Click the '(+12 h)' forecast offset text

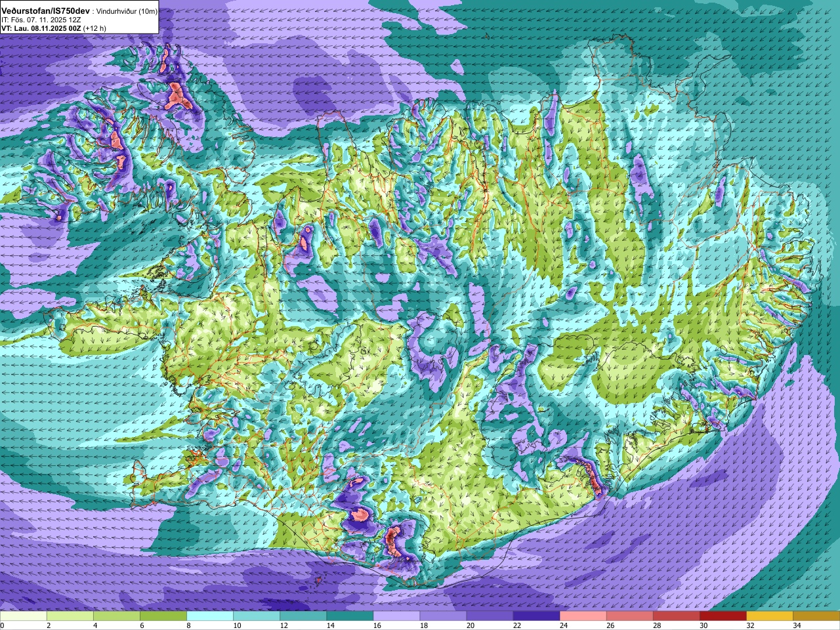tap(94, 28)
